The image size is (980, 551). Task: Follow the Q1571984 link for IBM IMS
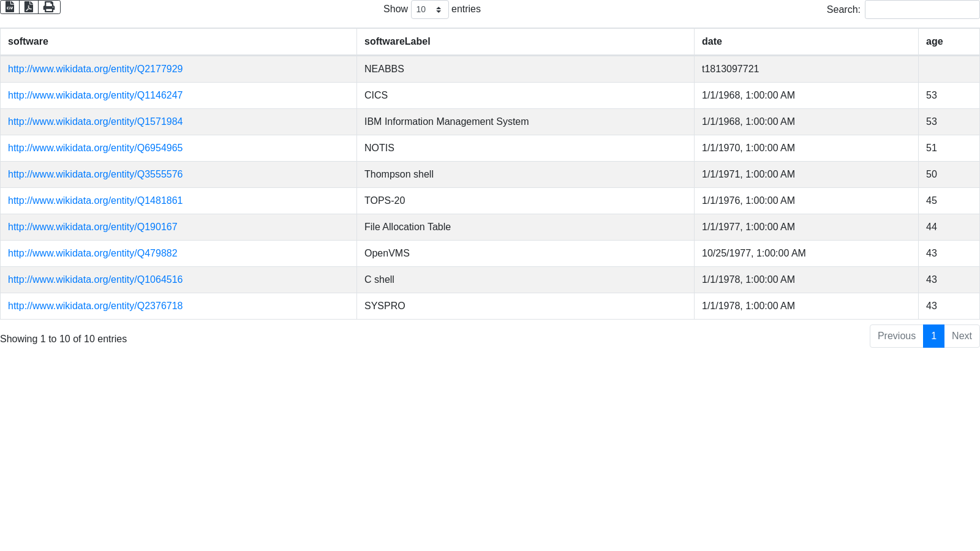[x=95, y=122]
